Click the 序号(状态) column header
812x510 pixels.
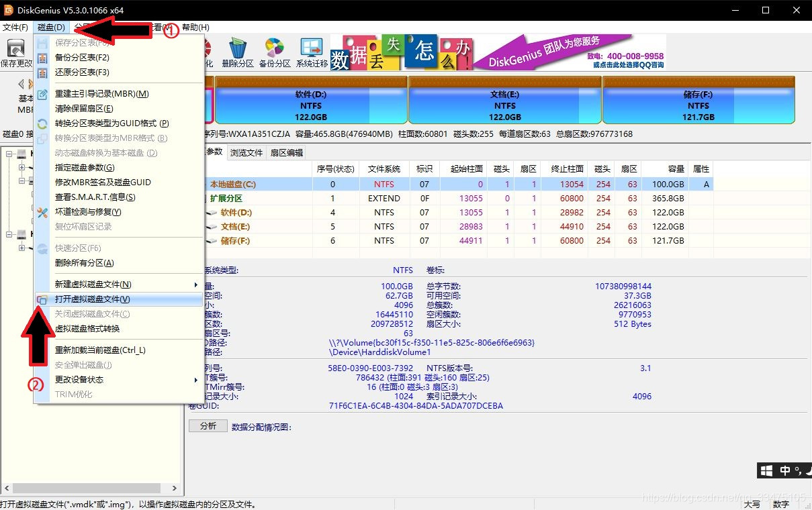(335, 169)
